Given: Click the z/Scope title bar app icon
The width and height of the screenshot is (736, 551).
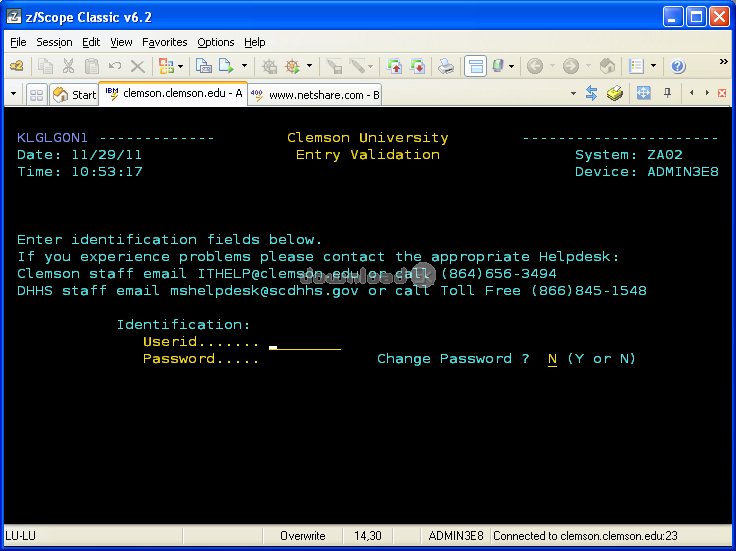Looking at the screenshot, I should pyautogui.click(x=14, y=17).
